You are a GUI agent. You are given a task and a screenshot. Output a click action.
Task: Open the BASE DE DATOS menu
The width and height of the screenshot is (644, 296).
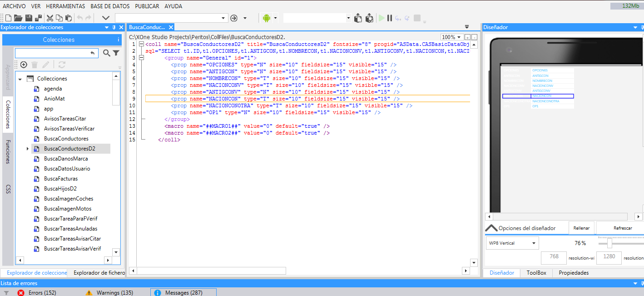click(x=110, y=6)
